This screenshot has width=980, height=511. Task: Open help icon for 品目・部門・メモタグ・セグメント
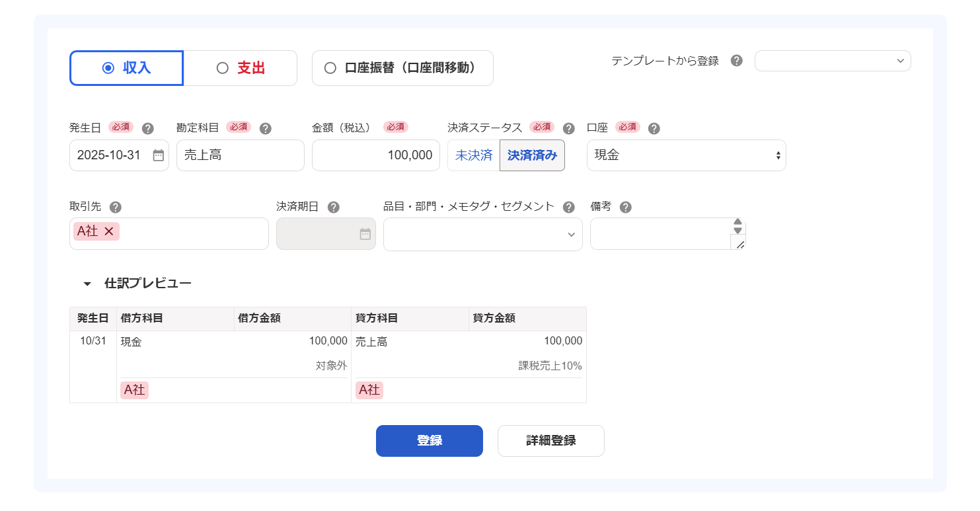(568, 207)
